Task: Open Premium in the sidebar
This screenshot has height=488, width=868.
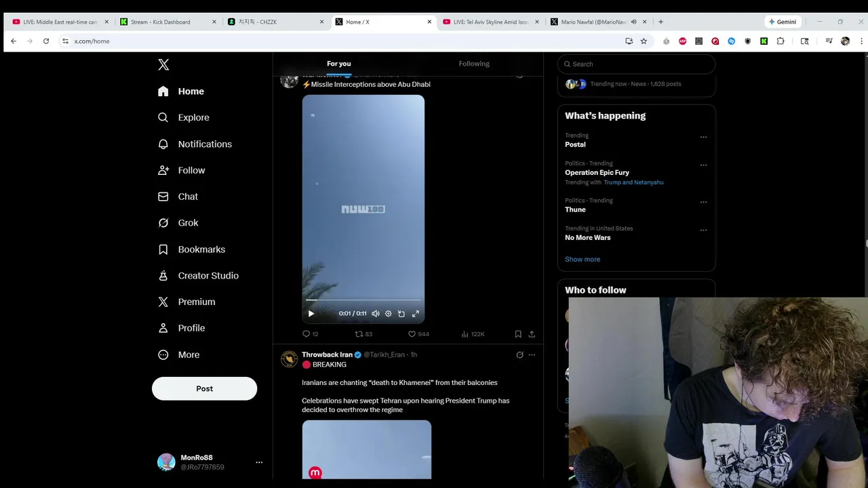Action: [x=186, y=302]
